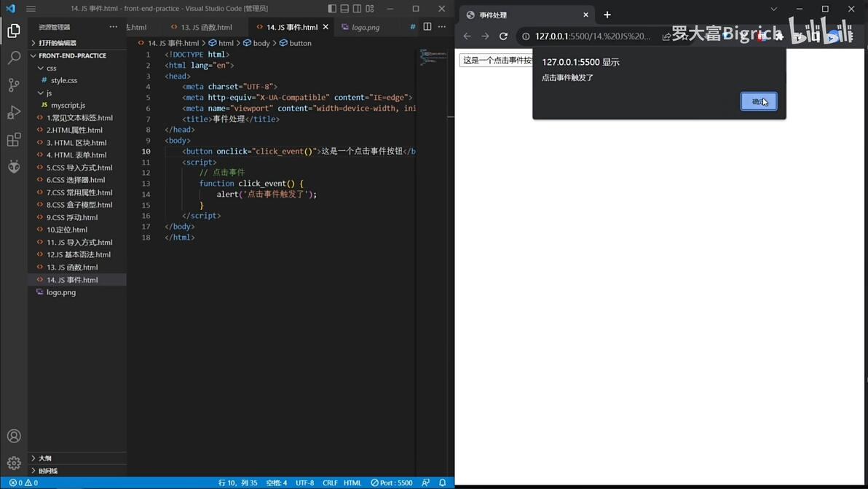
Task: Open 8.CSS 盒子模型.html file
Action: [x=79, y=205]
